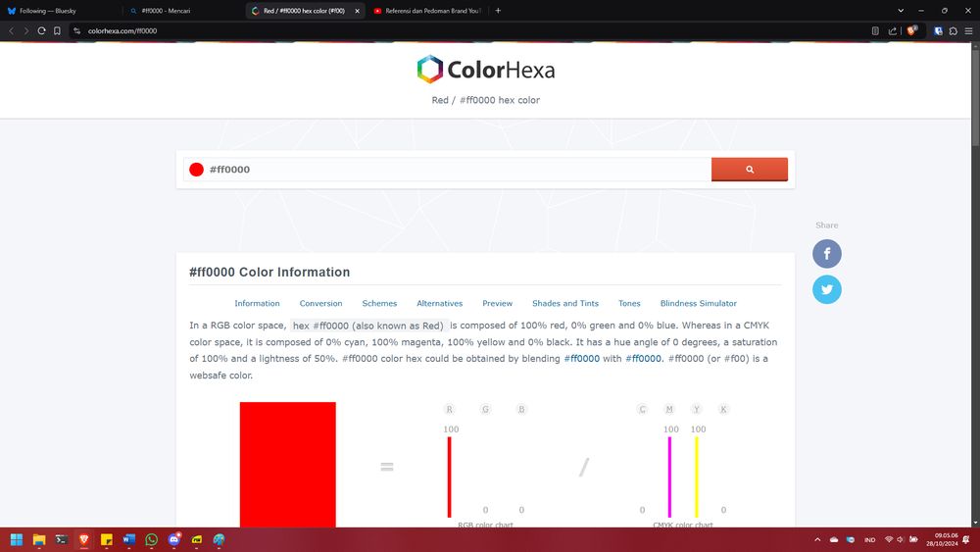Open Sticky Notes from taskbar

(x=107, y=539)
